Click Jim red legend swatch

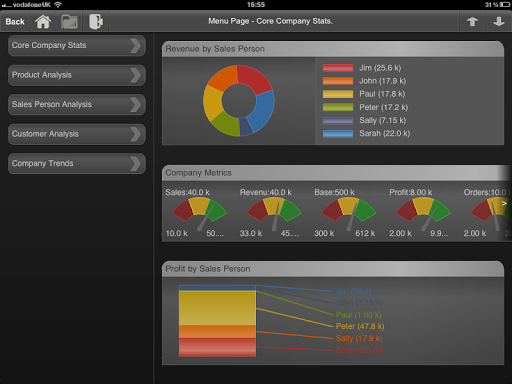tap(338, 68)
